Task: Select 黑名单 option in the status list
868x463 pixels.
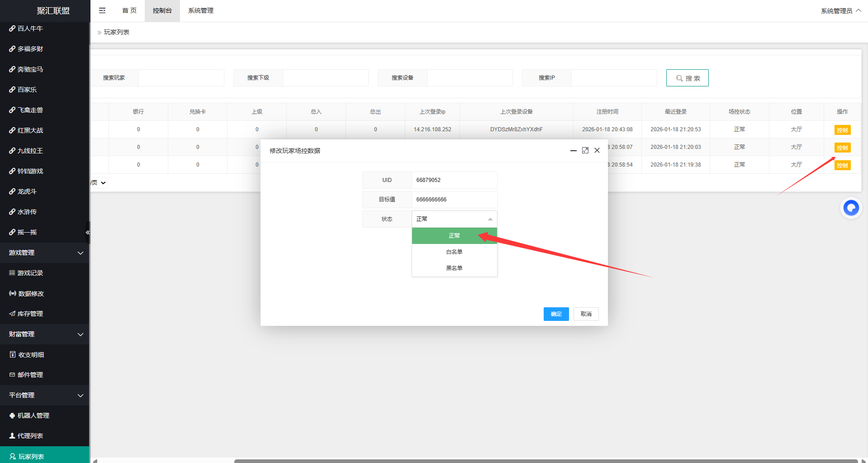Action: (454, 268)
